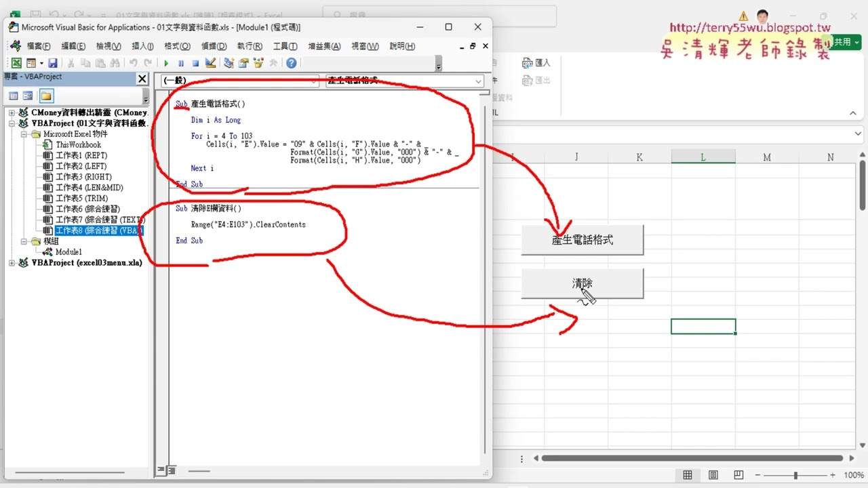868x488 pixels.
Task: Open the 工具(T) menu
Action: click(285, 46)
